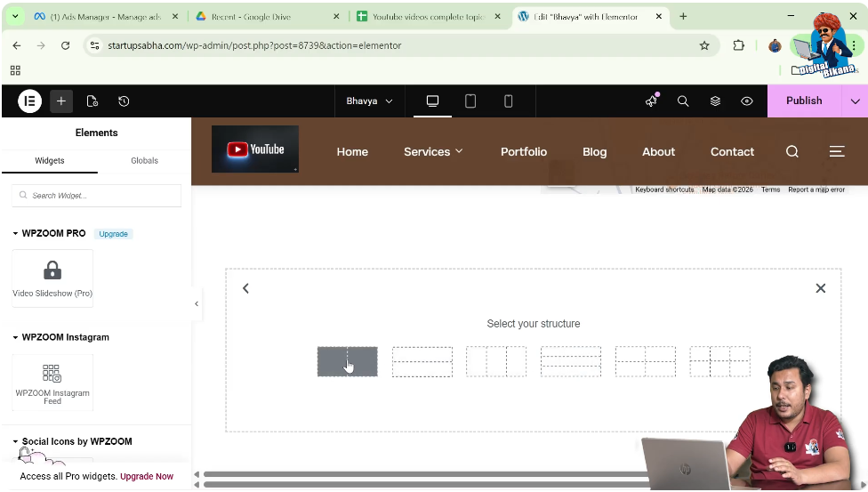The height and width of the screenshot is (492, 868).
Task: Open the tab search dropdown arrow
Action: tap(15, 17)
